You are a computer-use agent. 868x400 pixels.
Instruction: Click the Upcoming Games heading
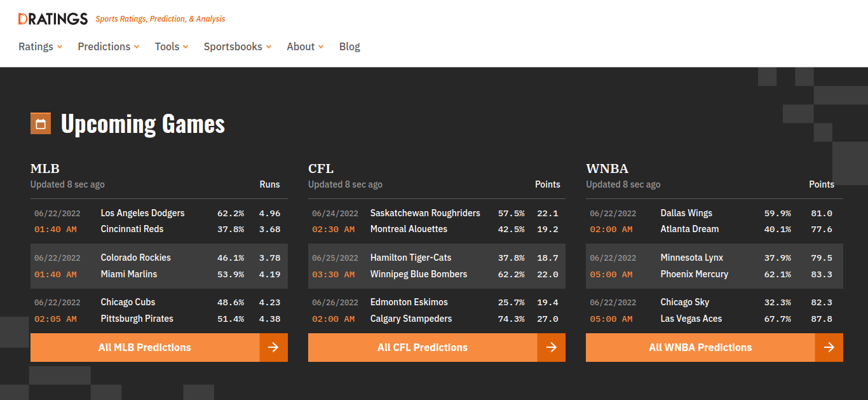pyautogui.click(x=143, y=124)
